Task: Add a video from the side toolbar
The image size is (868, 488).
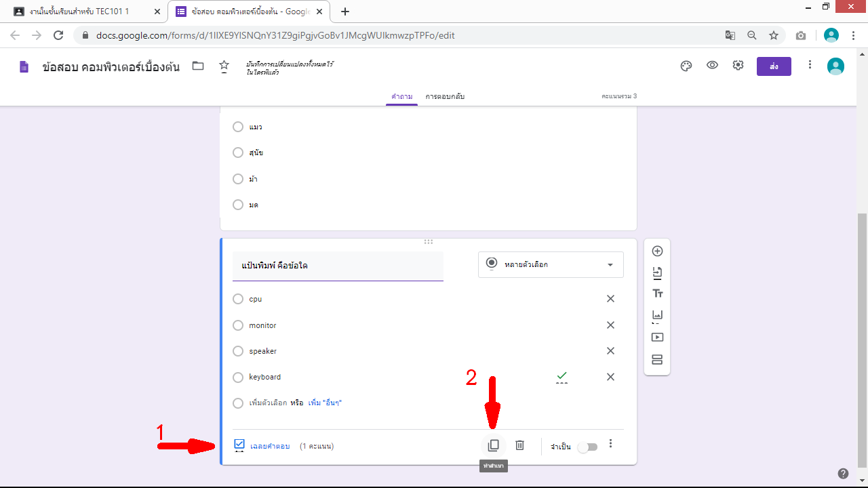Action: pos(656,338)
